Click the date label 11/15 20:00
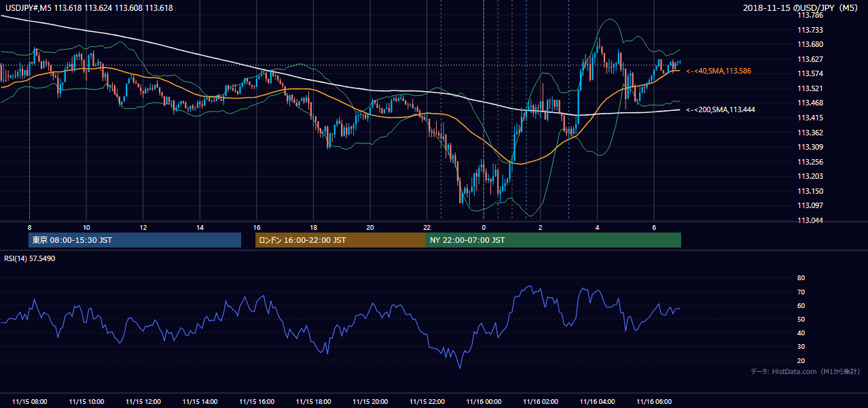This screenshot has height=408, width=868. coord(370,402)
